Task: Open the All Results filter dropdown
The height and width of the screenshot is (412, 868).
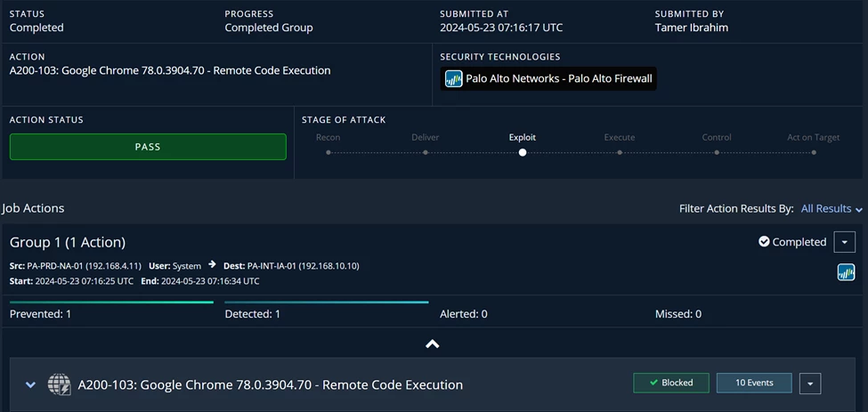Action: coord(831,208)
